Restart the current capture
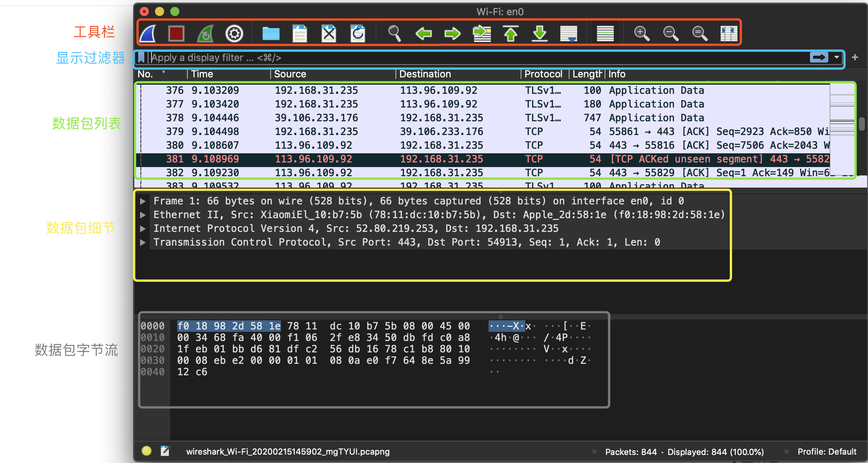This screenshot has width=868, height=463. click(205, 34)
